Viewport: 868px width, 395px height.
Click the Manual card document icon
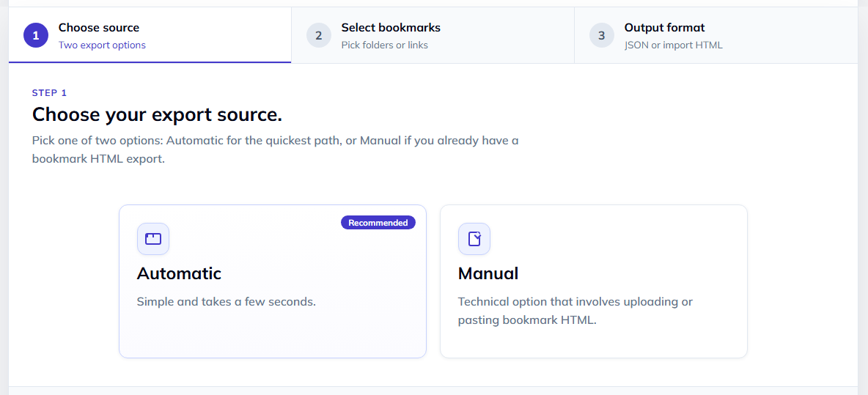474,239
